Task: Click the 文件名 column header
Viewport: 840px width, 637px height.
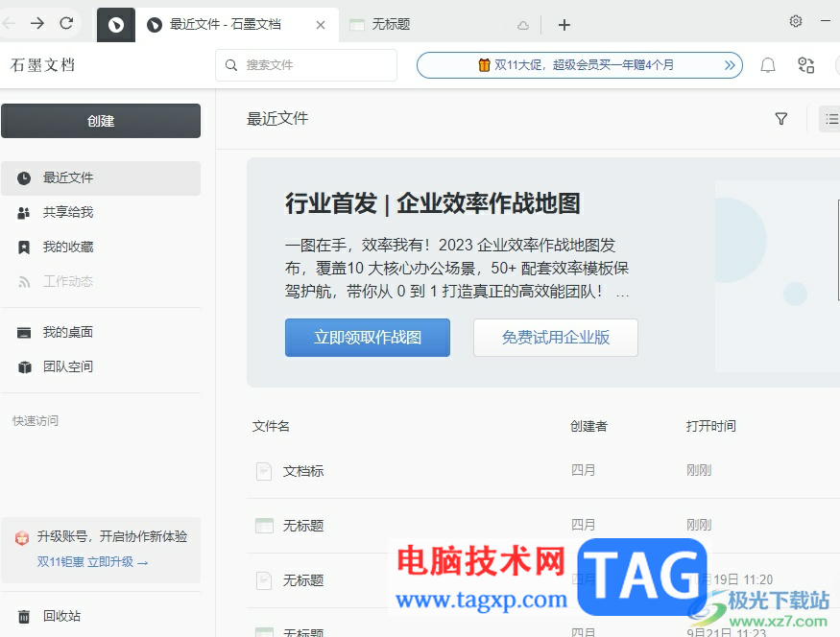Action: (271, 427)
